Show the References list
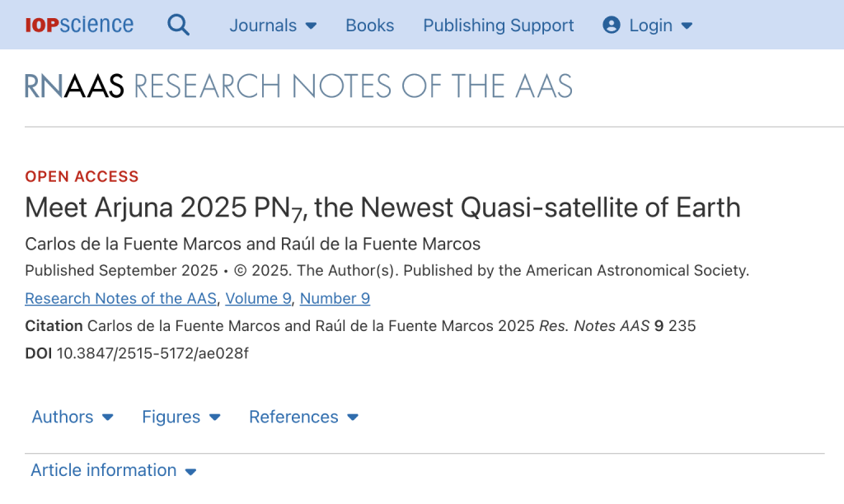 point(303,417)
